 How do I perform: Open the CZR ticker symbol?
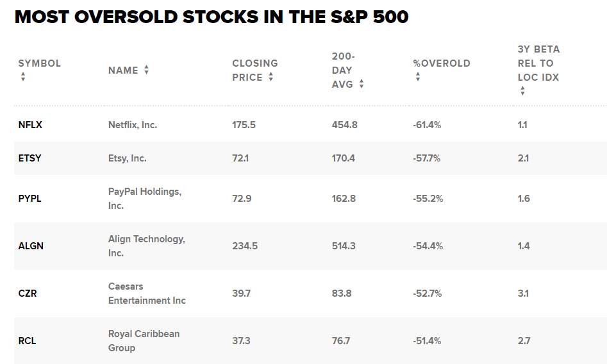[27, 294]
